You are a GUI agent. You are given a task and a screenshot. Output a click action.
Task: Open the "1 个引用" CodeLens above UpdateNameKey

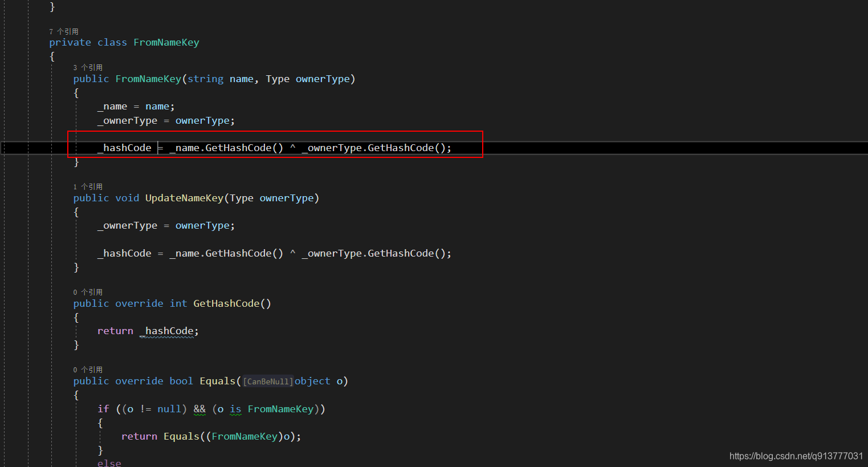[x=88, y=186]
